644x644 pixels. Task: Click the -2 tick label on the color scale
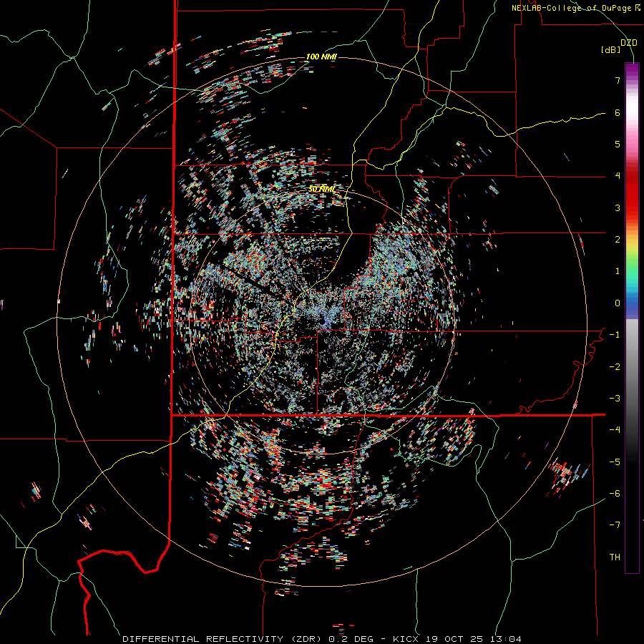click(615, 367)
